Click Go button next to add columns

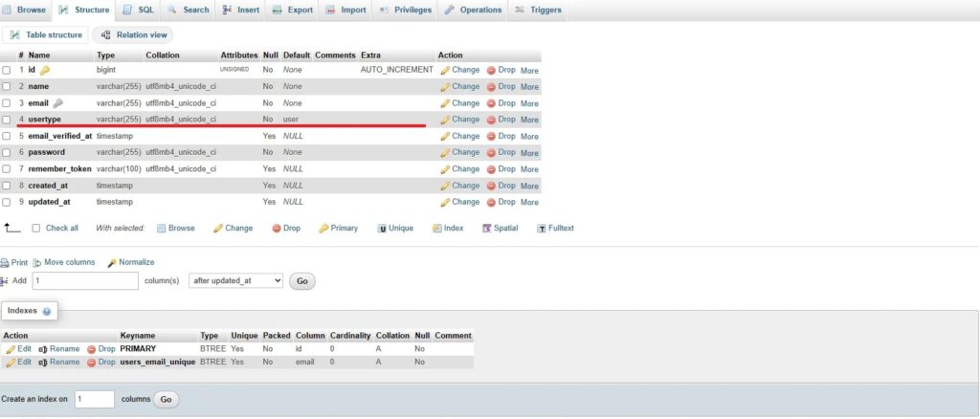point(302,281)
